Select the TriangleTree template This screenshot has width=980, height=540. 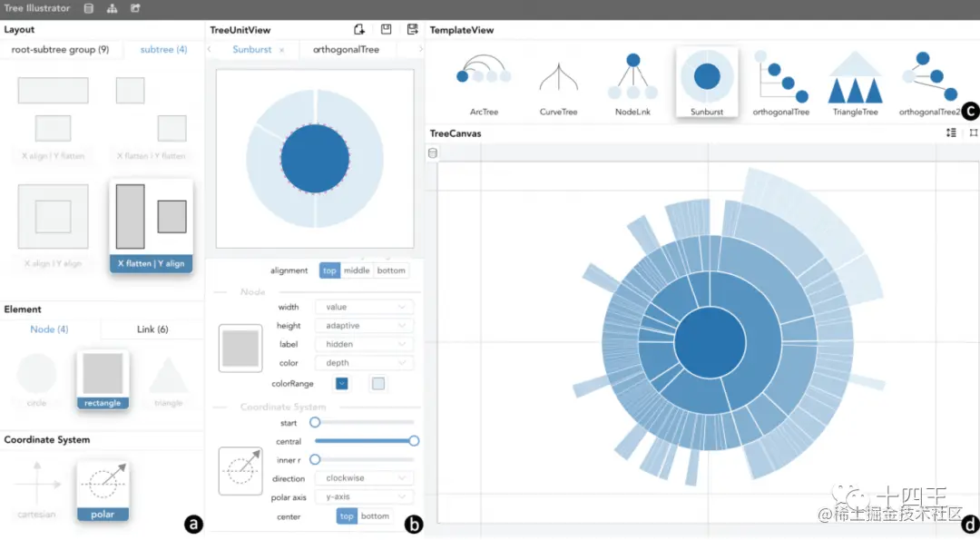[x=855, y=83]
